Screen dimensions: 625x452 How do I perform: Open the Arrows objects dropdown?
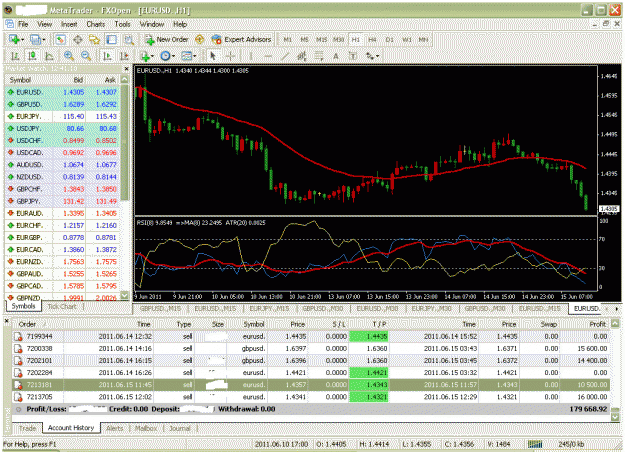pyautogui.click(x=372, y=56)
